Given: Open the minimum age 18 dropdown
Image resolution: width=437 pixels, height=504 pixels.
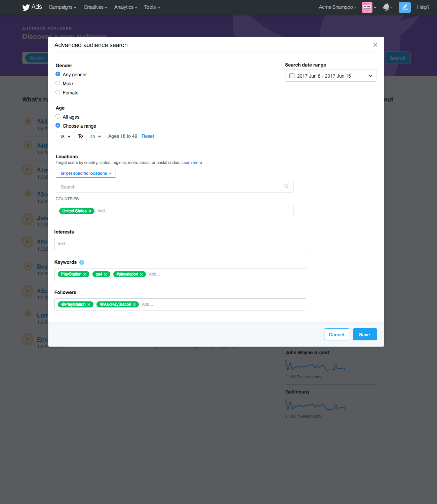Looking at the screenshot, I should pos(65,136).
